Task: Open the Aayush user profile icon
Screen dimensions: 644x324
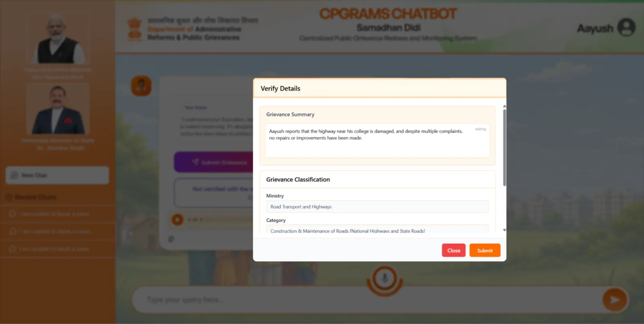Action: pos(626,28)
